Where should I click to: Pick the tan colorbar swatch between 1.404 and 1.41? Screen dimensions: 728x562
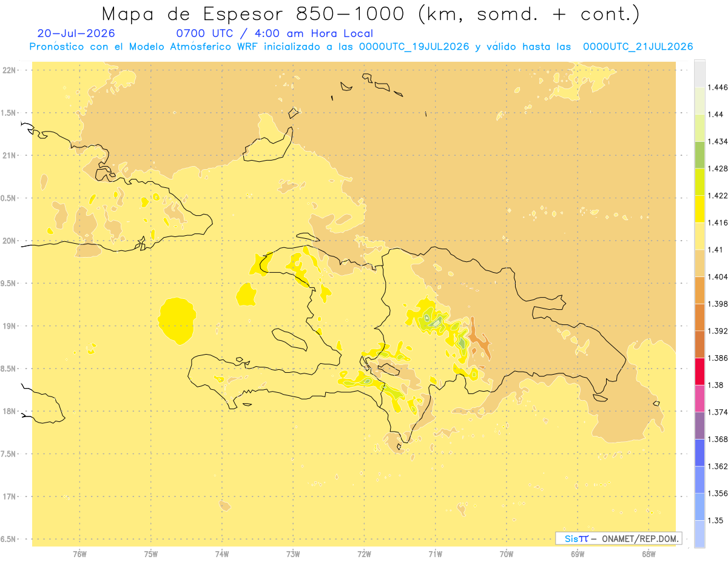(699, 263)
